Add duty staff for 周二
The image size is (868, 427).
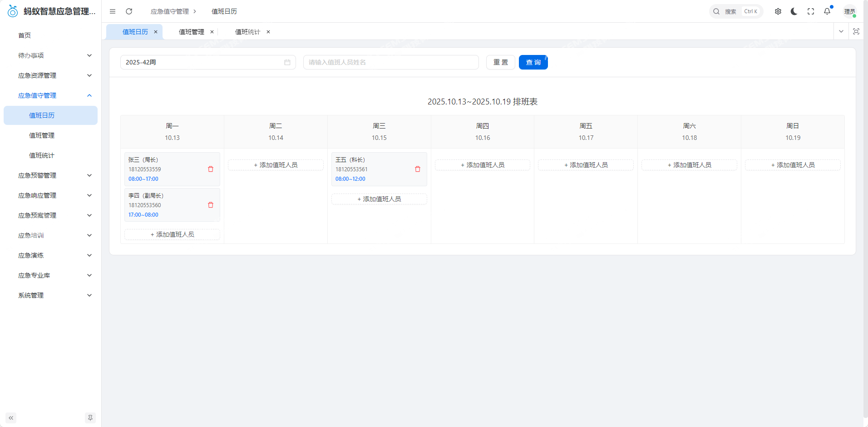click(276, 165)
